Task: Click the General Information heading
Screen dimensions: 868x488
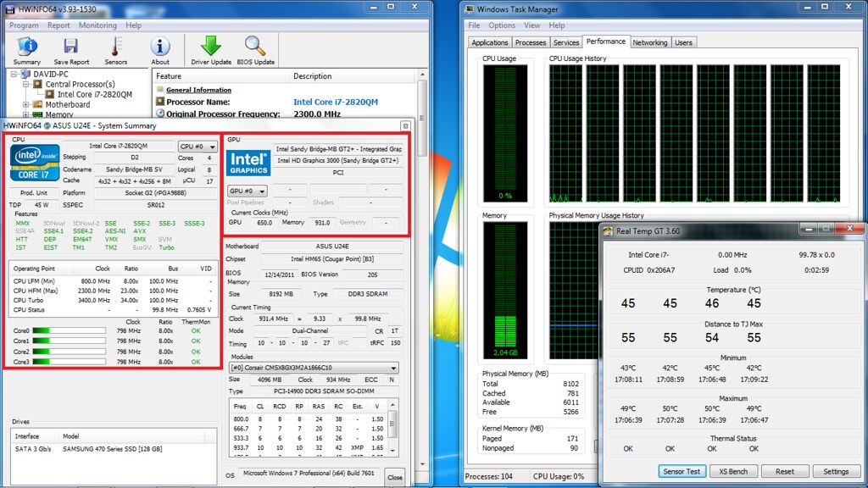Action: tap(198, 90)
